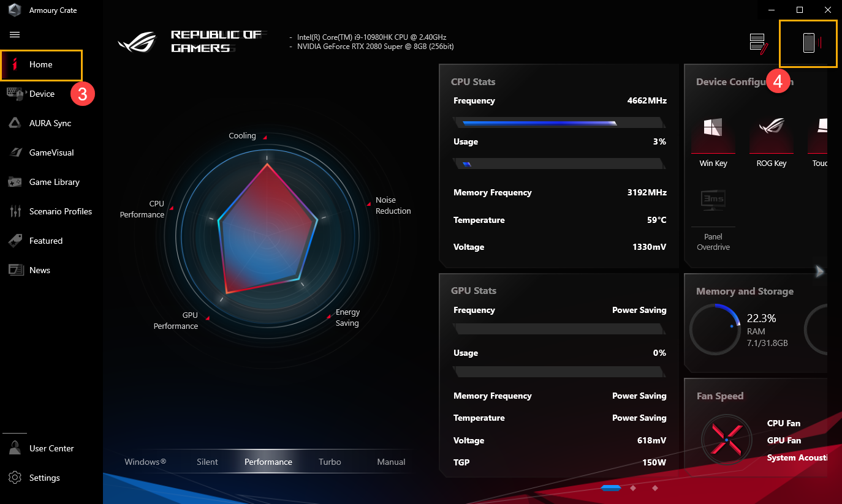This screenshot has width=842, height=504.
Task: Click the 618mV GPU voltage value
Action: [652, 440]
